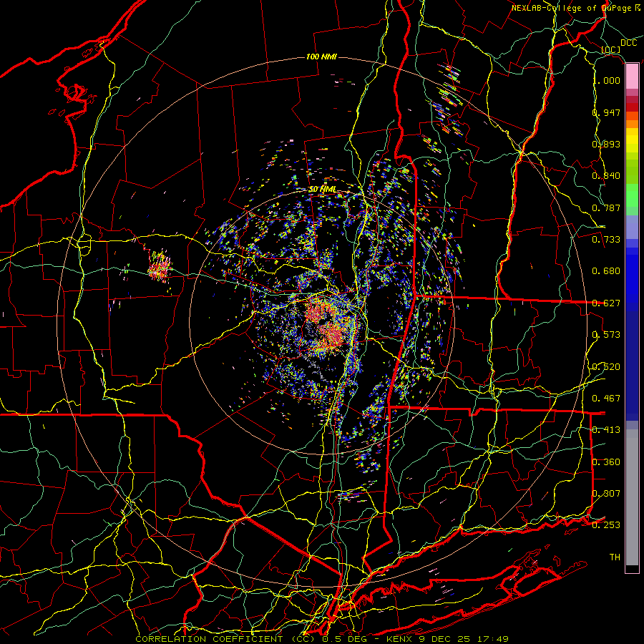
Task: Pick the bright blue swatch near 0.680
Action: (632, 275)
